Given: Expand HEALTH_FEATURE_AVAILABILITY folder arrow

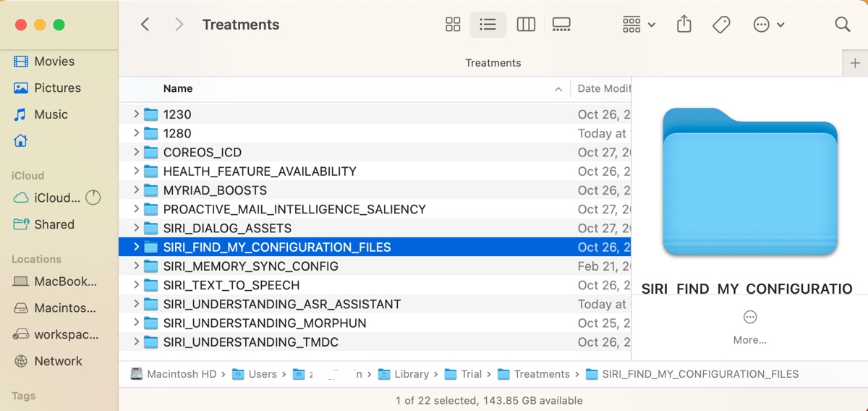Looking at the screenshot, I should (x=136, y=171).
